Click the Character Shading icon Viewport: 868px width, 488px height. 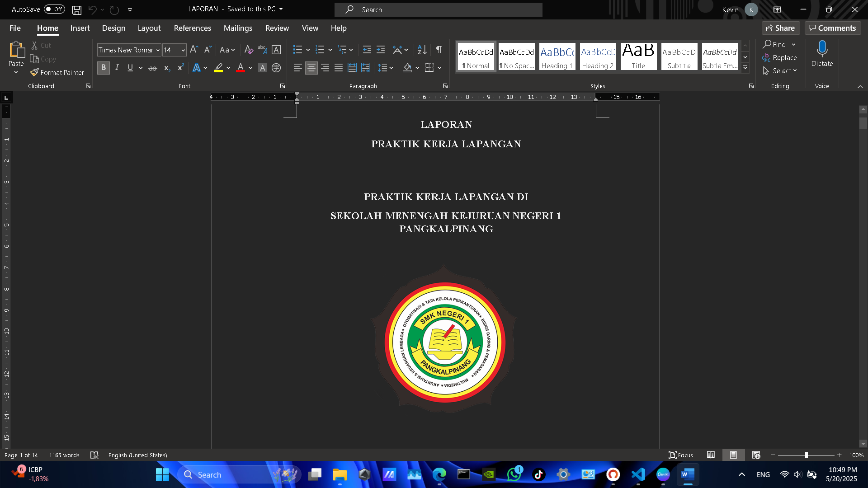point(262,68)
